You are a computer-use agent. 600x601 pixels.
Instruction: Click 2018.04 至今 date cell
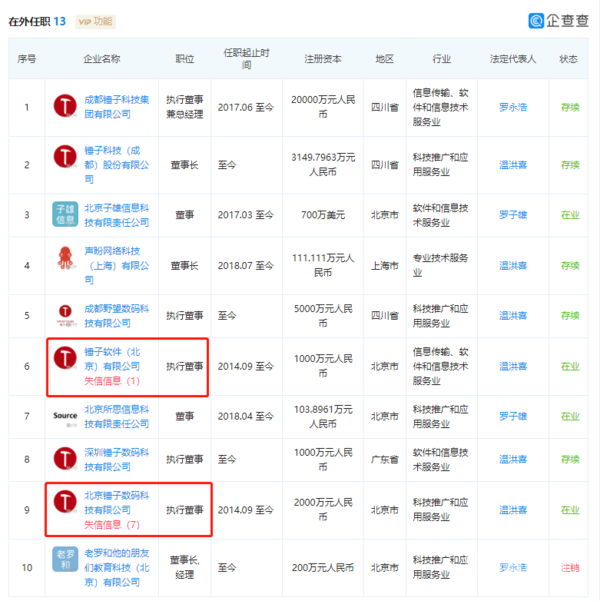(246, 417)
